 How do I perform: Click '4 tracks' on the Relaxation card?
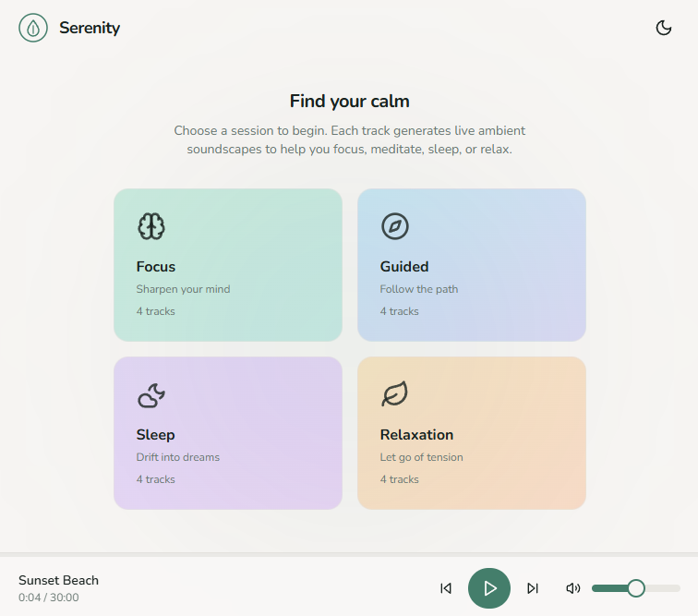399,479
